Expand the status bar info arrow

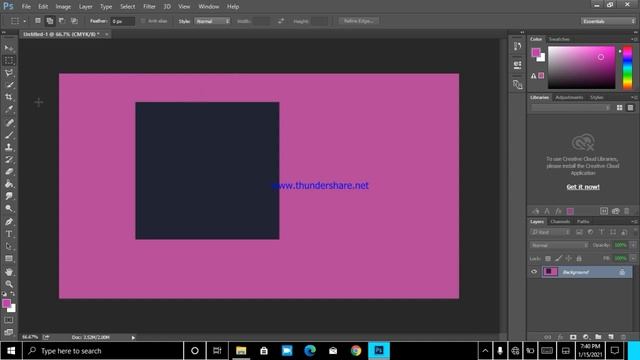tap(133, 338)
